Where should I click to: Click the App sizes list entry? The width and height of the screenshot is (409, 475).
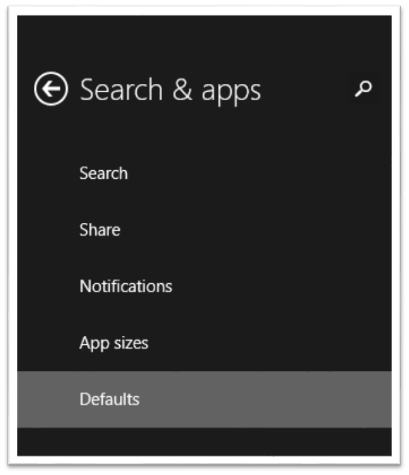(x=204, y=343)
